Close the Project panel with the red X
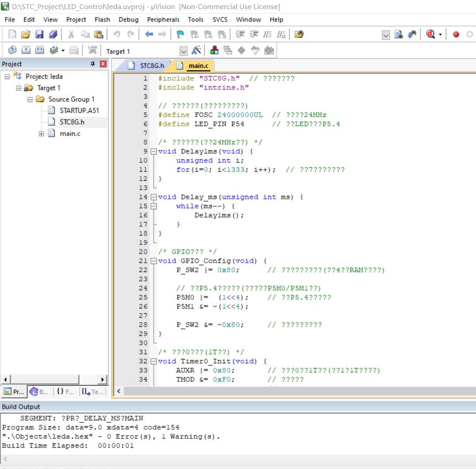 (103, 64)
